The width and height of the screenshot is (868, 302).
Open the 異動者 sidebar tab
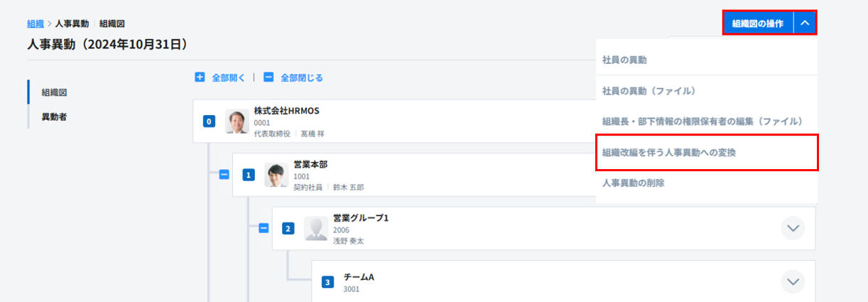coord(54,117)
